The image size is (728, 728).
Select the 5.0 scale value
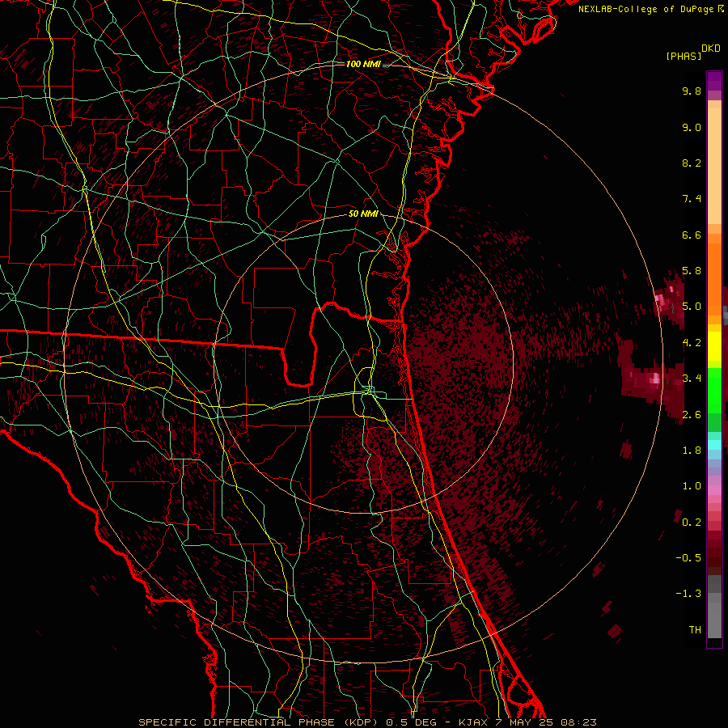click(x=692, y=307)
